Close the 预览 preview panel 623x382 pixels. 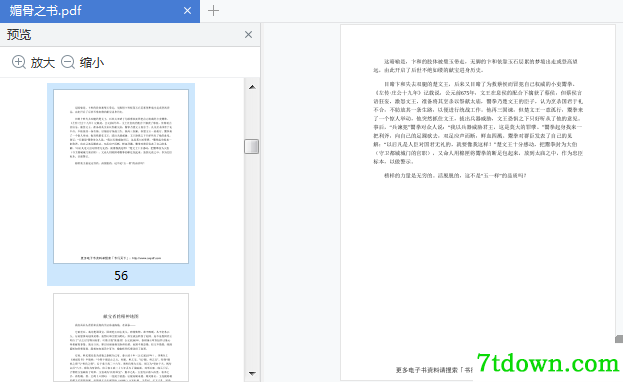pyautogui.click(x=248, y=35)
